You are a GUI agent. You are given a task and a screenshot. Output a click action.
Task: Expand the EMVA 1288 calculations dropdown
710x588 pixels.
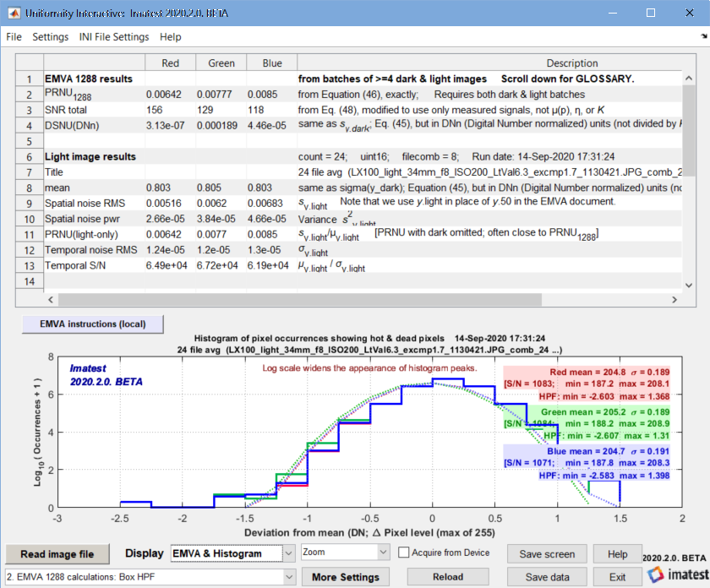[x=150, y=577]
